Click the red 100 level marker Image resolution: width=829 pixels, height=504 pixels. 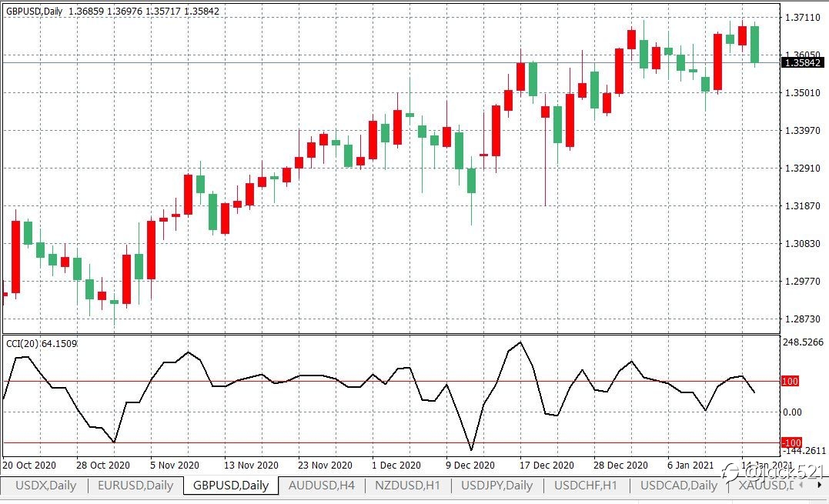790,381
